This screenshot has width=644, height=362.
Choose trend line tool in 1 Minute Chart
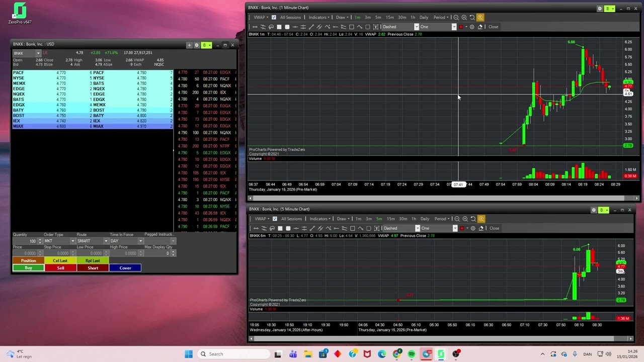(311, 27)
